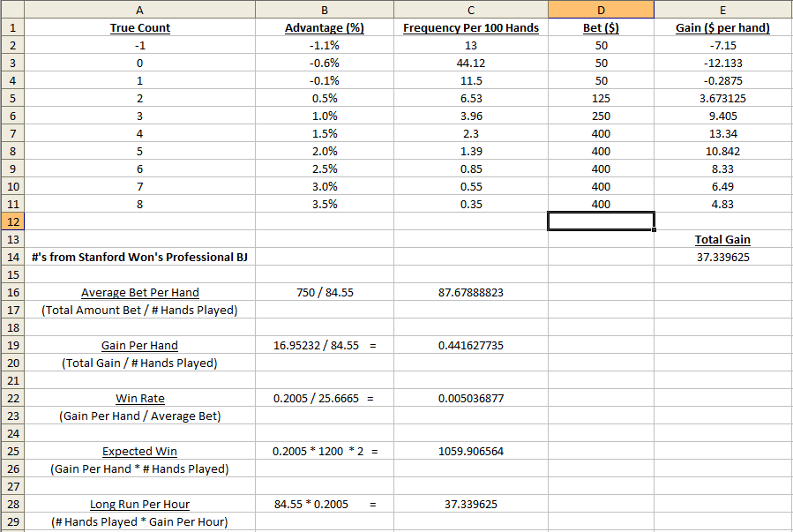Click the total '37.339625' in column E
The width and height of the screenshot is (793, 532).
coord(722,257)
